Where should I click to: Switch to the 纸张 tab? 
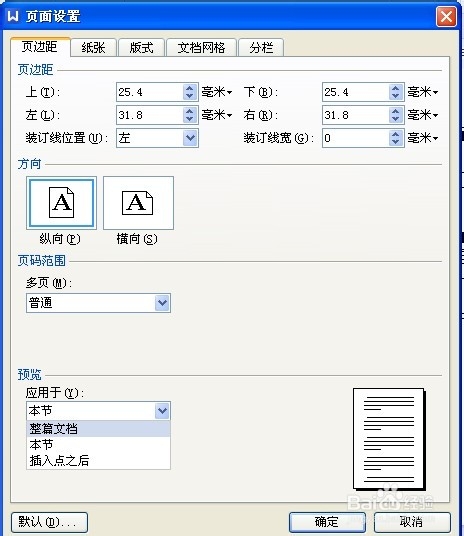pyautogui.click(x=94, y=48)
